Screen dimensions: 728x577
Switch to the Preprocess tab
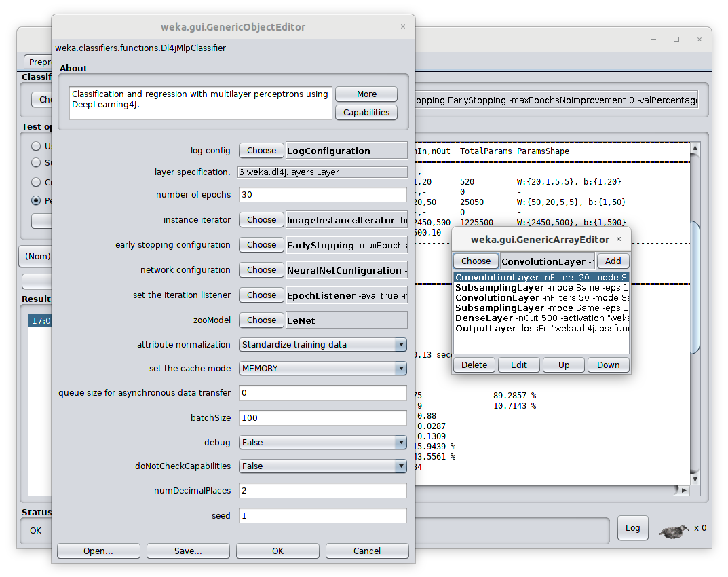pyautogui.click(x=39, y=62)
